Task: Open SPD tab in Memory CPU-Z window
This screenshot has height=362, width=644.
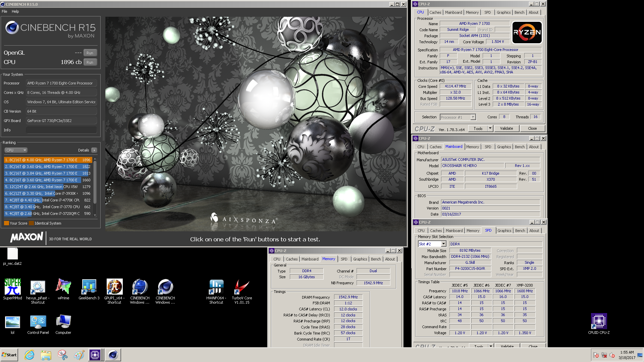Action: pyautogui.click(x=344, y=259)
